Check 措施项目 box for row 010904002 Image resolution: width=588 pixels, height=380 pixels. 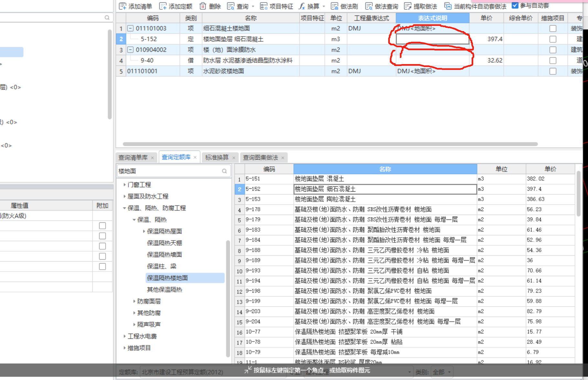click(553, 50)
